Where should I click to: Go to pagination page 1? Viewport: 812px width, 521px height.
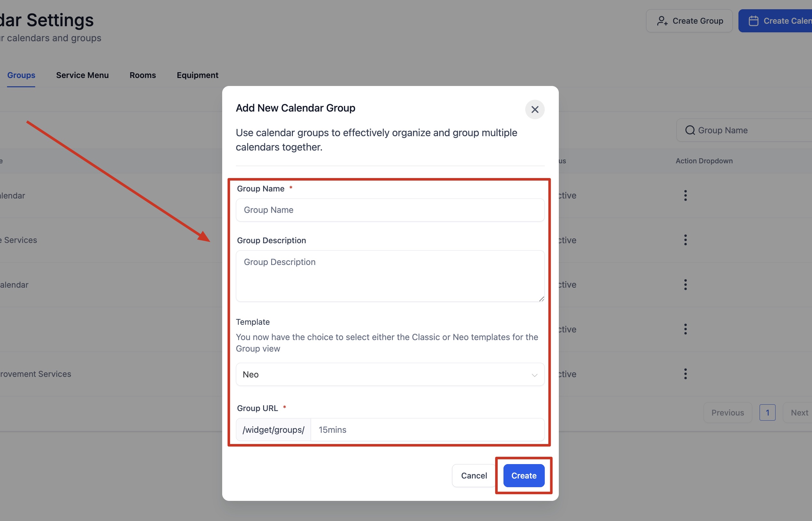point(767,413)
